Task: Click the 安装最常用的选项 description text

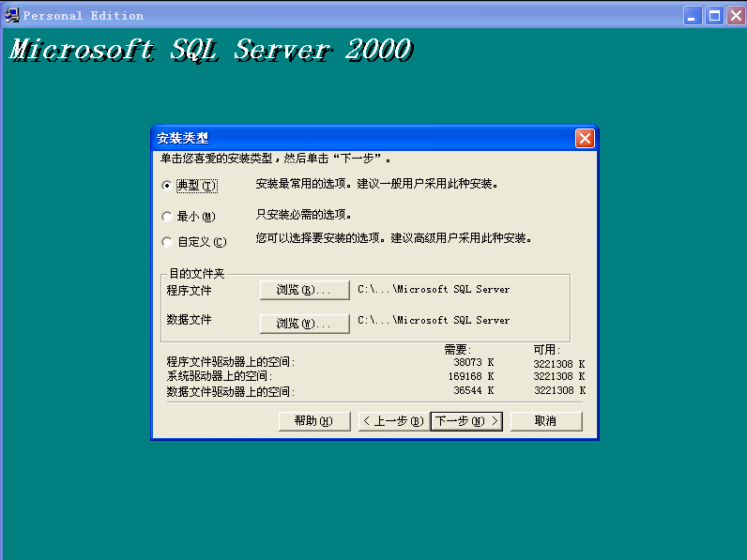Action: (376, 184)
